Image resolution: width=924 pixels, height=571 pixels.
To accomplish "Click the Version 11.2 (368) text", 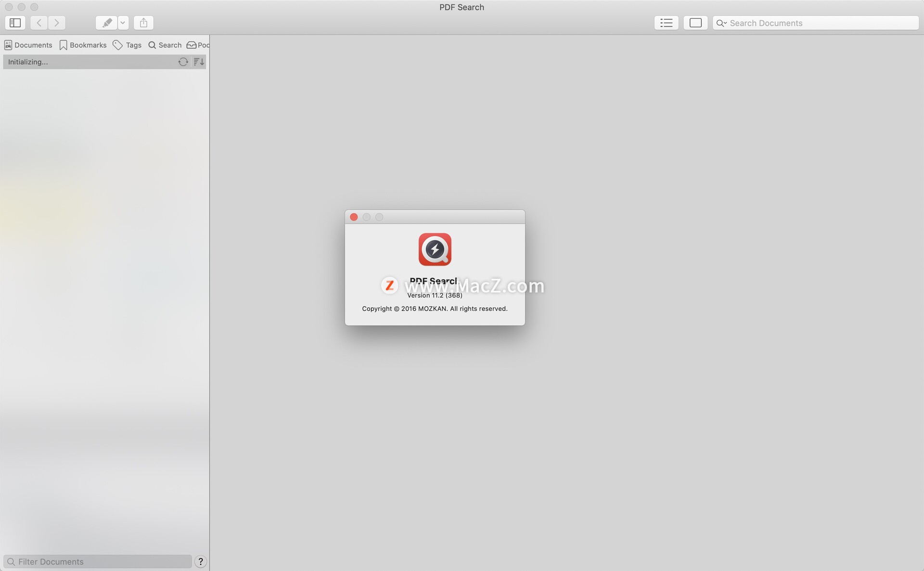I will click(435, 295).
